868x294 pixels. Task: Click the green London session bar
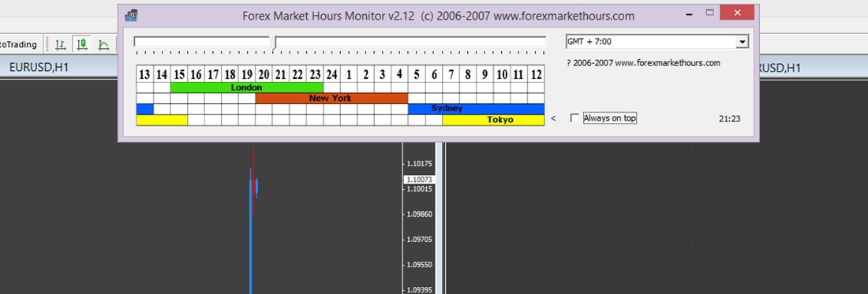click(x=246, y=87)
